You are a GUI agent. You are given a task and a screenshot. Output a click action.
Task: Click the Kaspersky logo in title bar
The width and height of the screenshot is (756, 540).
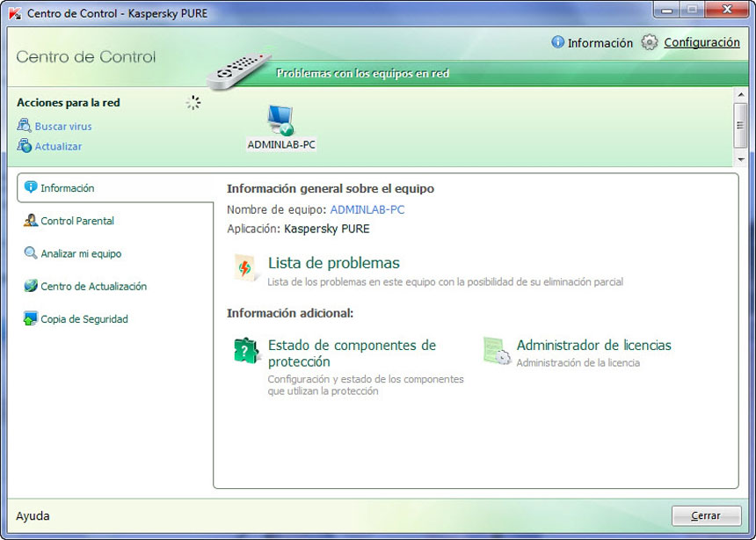click(x=16, y=13)
